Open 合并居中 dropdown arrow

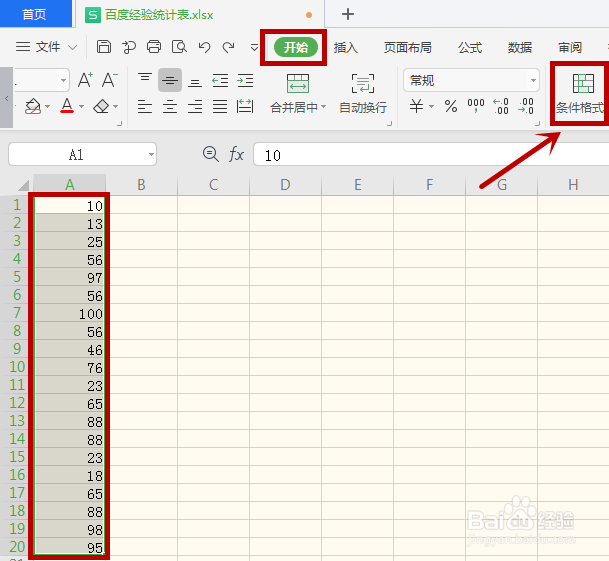click(324, 106)
